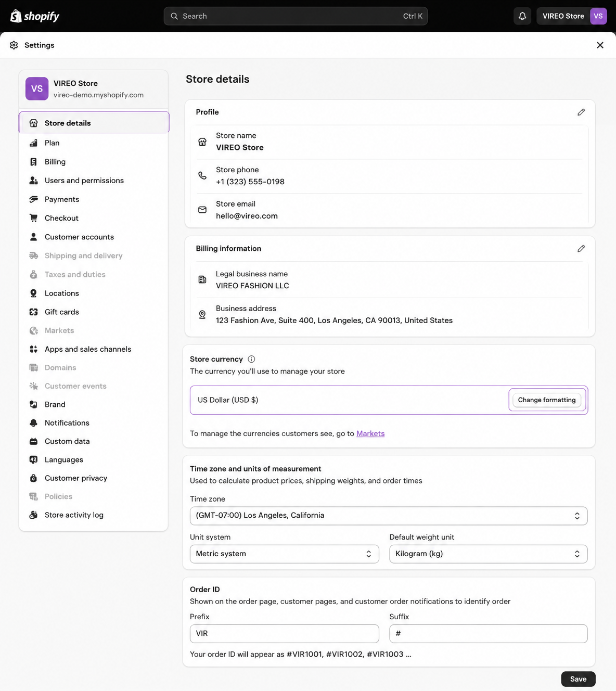Screen dimensions: 616x691
Task: Follow the Markets link
Action: (370, 433)
